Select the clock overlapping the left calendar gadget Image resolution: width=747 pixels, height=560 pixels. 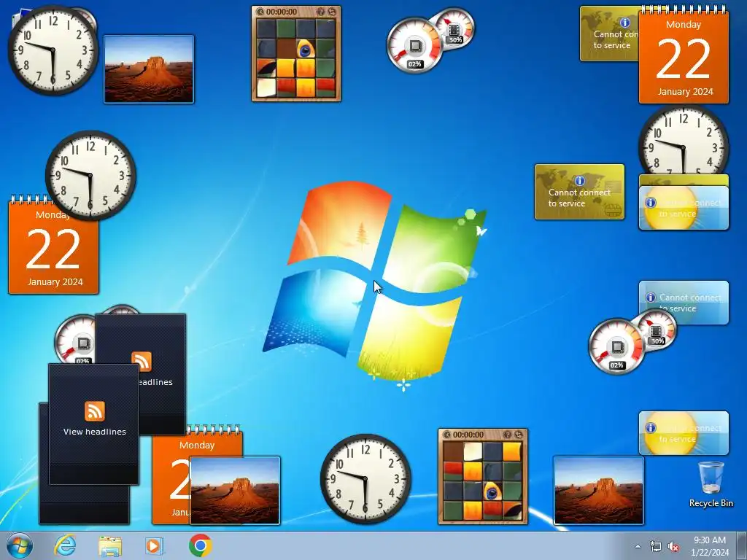[90, 175]
